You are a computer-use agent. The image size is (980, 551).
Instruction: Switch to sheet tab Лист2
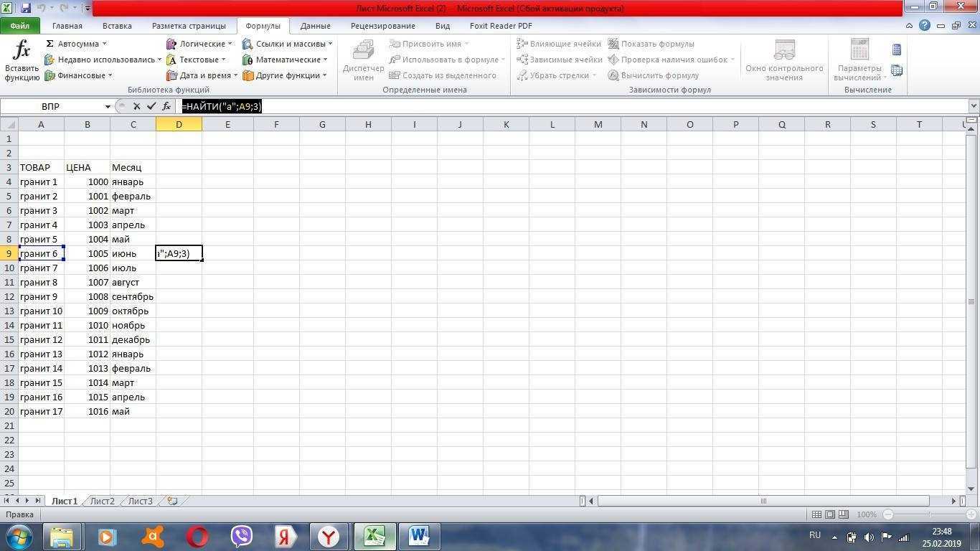coord(102,501)
